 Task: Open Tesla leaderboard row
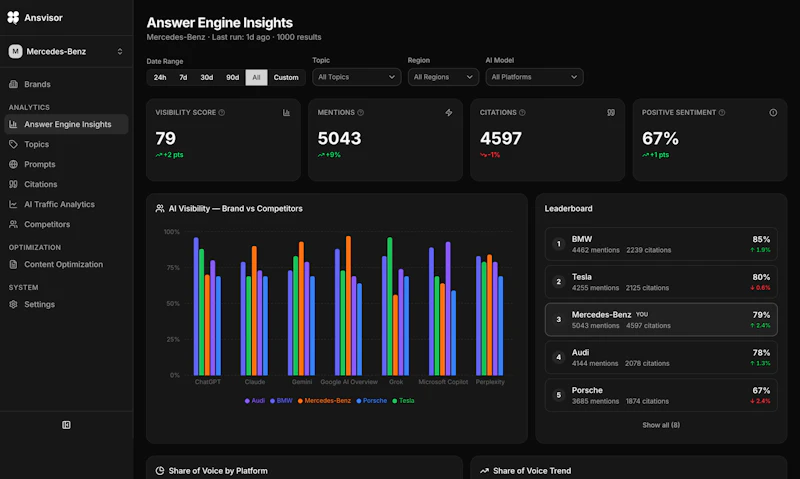point(661,282)
